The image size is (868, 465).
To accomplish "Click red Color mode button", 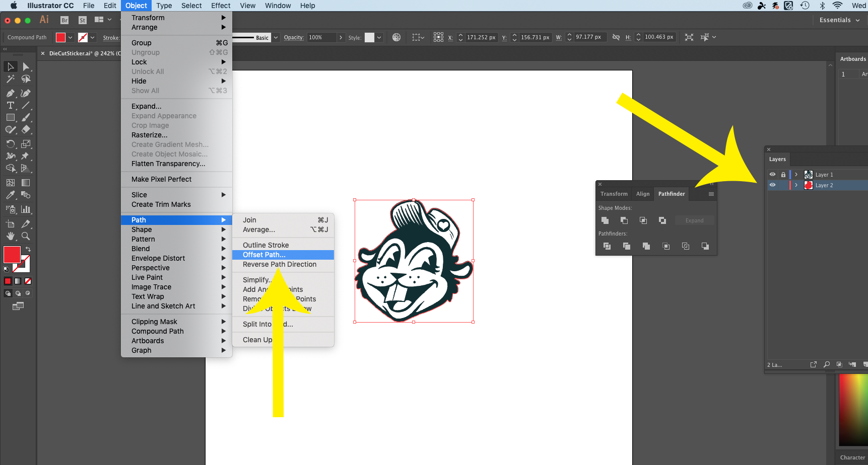I will [8, 281].
